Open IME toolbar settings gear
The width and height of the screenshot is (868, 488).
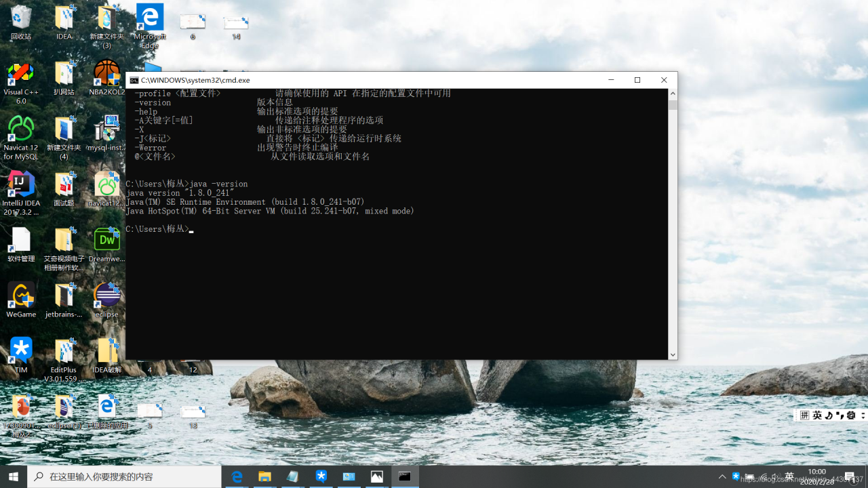851,415
